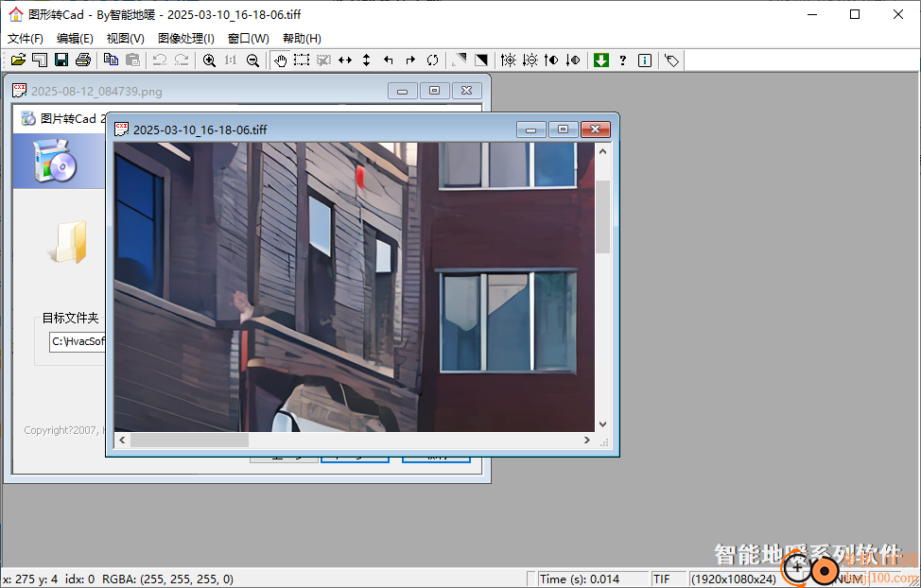Click the Paste clipboard icon
Viewport: 921px width, 588px height.
coord(132,60)
